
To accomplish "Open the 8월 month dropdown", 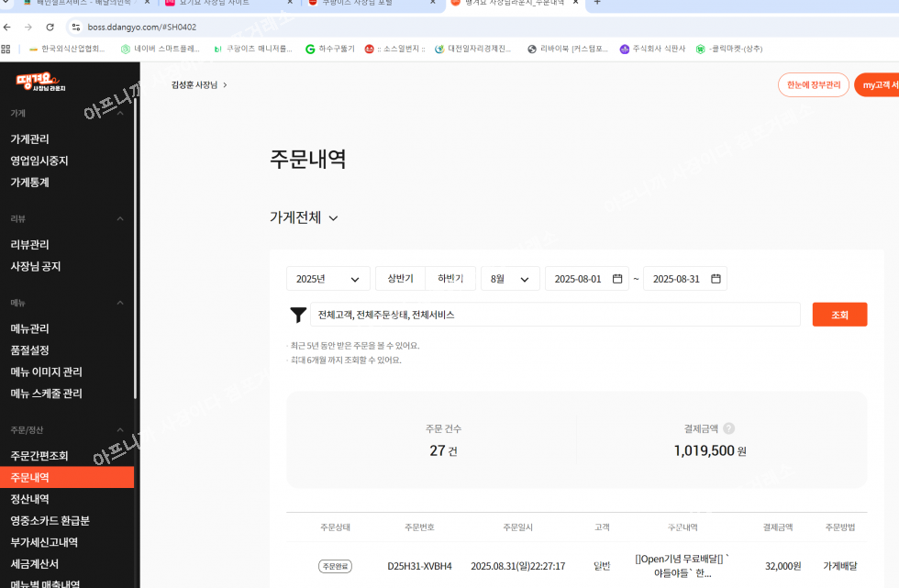I will tap(510, 279).
